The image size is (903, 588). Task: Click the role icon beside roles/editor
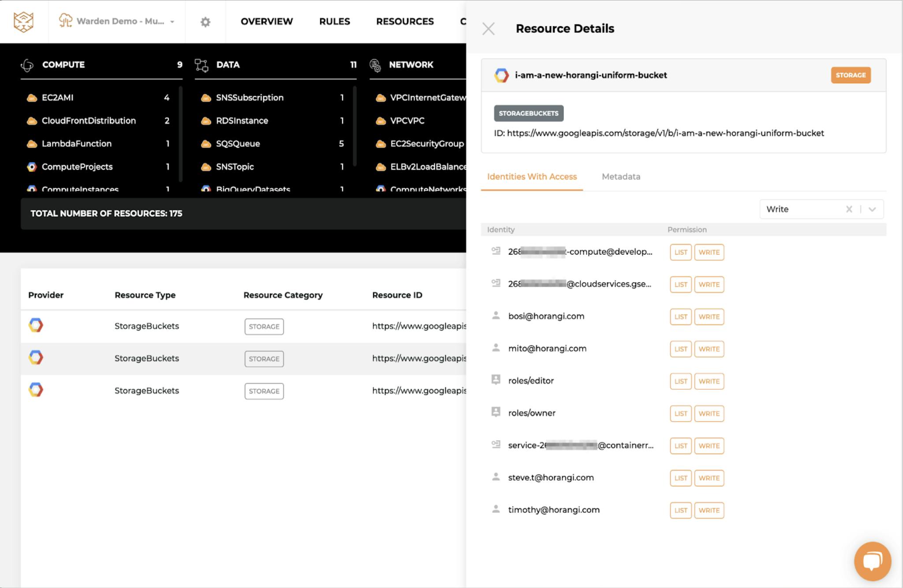(496, 380)
